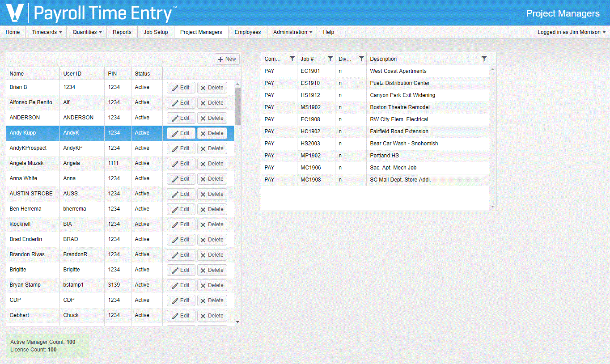Image resolution: width=610 pixels, height=364 pixels.
Task: Go to the Reports menu item
Action: pos(122,32)
